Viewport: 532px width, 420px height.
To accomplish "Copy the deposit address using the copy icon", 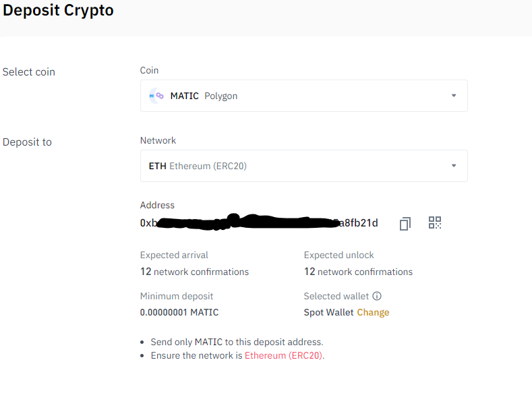I will coord(405,223).
